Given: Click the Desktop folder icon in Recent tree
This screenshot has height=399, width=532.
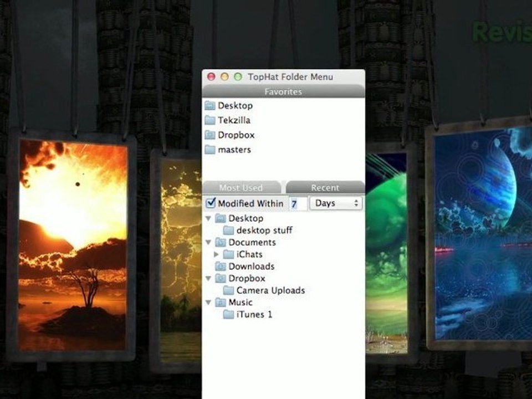Looking at the screenshot, I should click(221, 218).
